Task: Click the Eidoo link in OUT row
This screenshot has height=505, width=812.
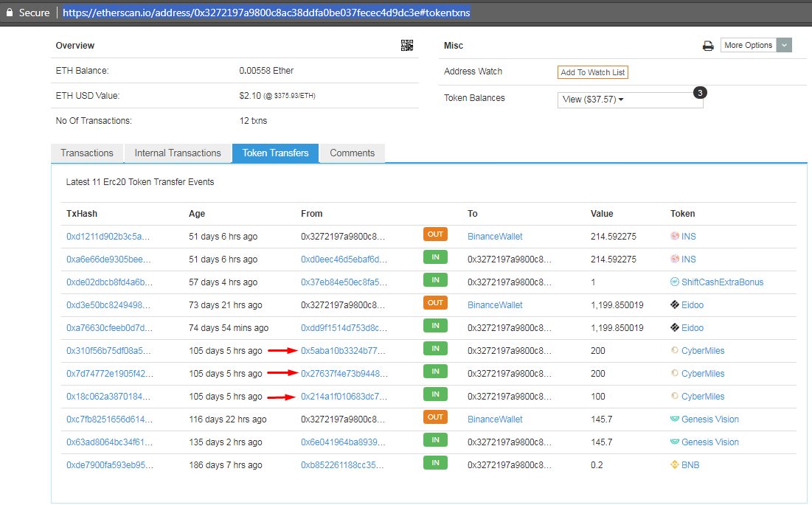Action: click(693, 304)
